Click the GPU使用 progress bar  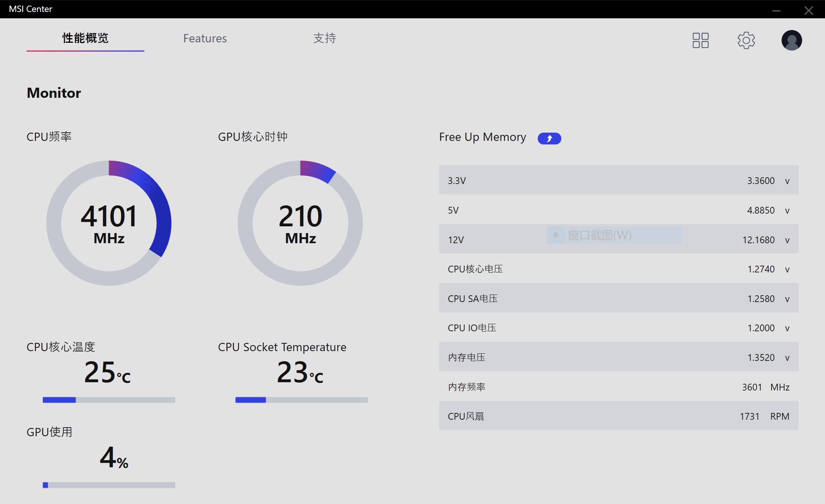coord(109,484)
